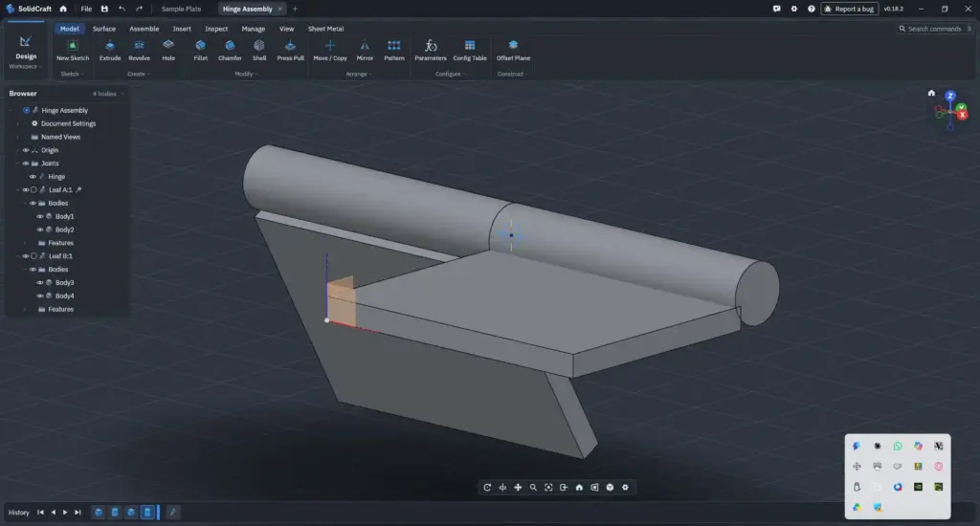Image resolution: width=980 pixels, height=526 pixels.
Task: Select the pan tool in the view toolbar
Action: (518, 488)
